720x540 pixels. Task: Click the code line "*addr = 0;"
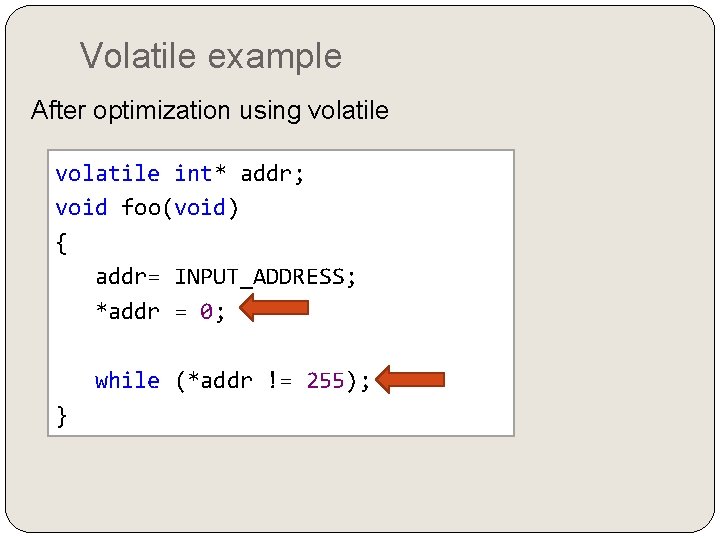point(160,311)
